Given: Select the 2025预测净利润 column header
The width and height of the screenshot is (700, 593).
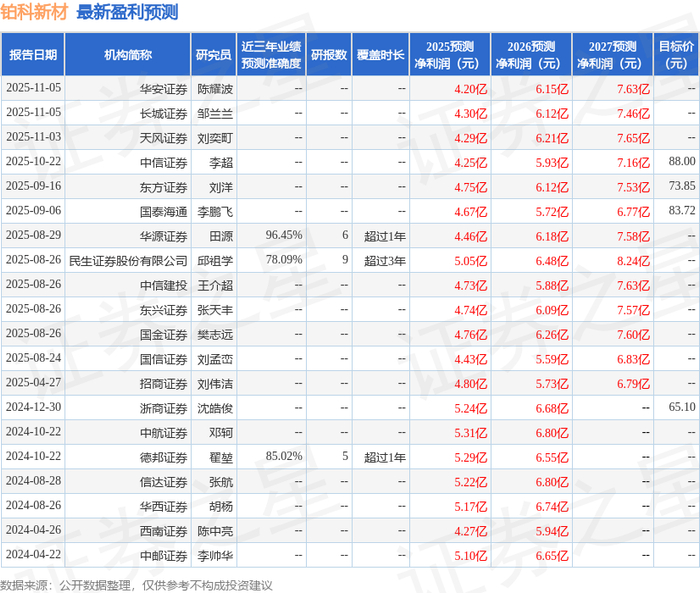Looking at the screenshot, I should [x=450, y=54].
